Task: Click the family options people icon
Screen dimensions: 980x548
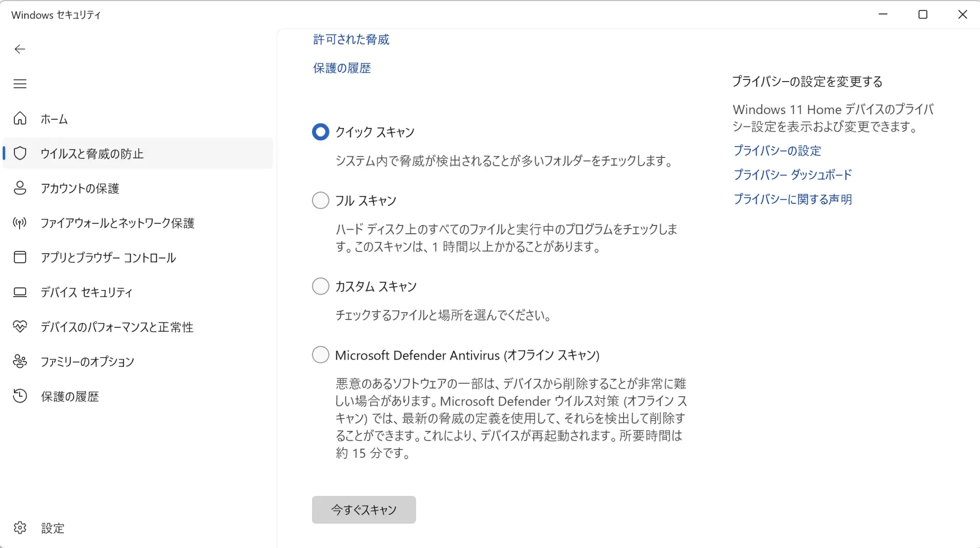Action: (x=20, y=361)
